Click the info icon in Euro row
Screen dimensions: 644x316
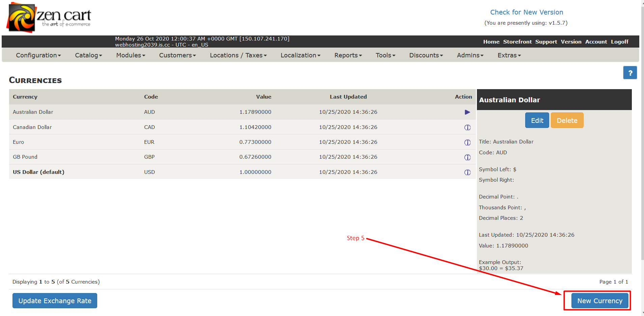point(467,142)
